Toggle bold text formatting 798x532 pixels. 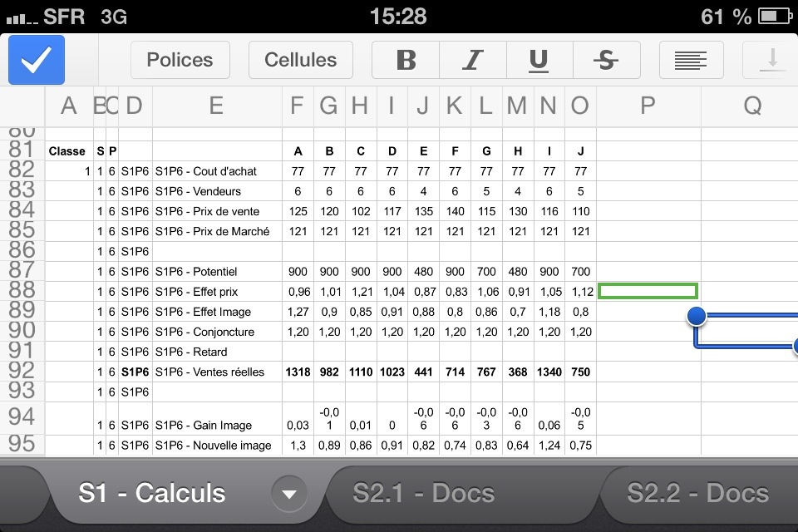406,60
